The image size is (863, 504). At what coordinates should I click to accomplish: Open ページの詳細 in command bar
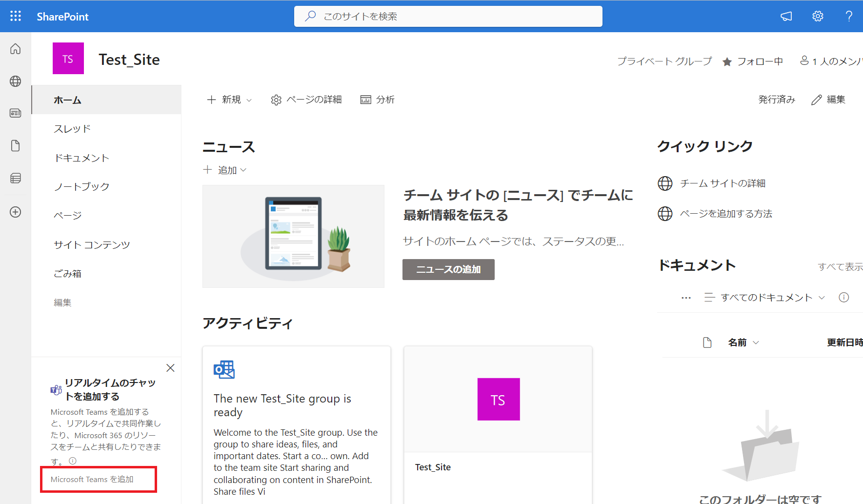tap(306, 100)
